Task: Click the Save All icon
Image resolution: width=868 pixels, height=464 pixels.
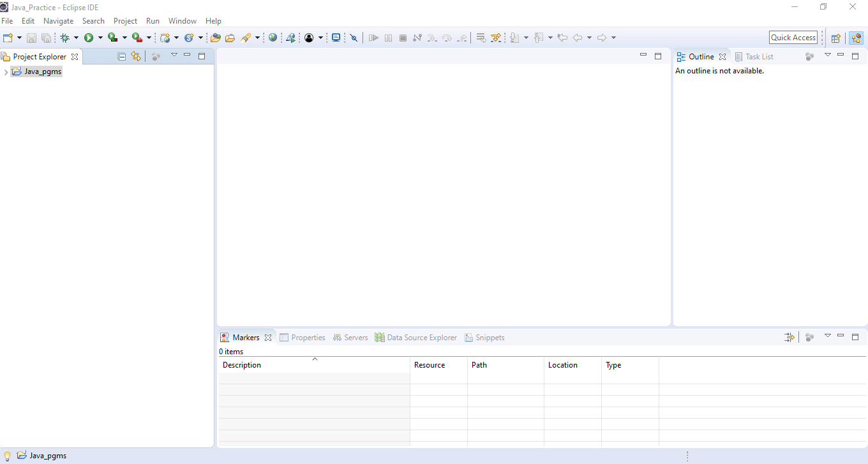Action: 46,38
